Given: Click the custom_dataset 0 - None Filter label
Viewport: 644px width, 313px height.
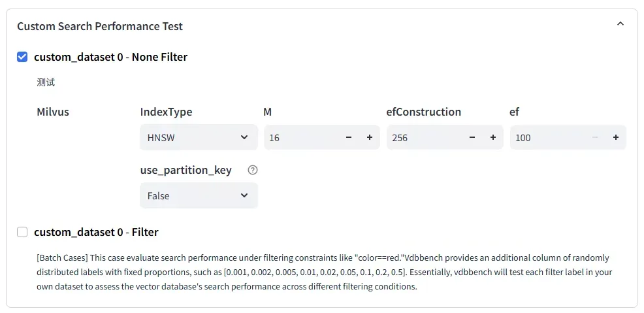Looking at the screenshot, I should (110, 57).
